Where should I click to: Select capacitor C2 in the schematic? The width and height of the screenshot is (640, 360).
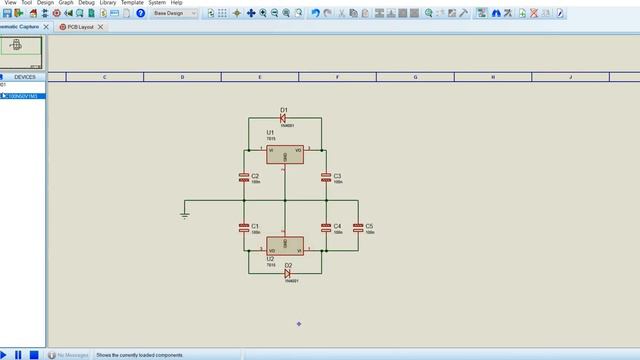click(x=244, y=177)
